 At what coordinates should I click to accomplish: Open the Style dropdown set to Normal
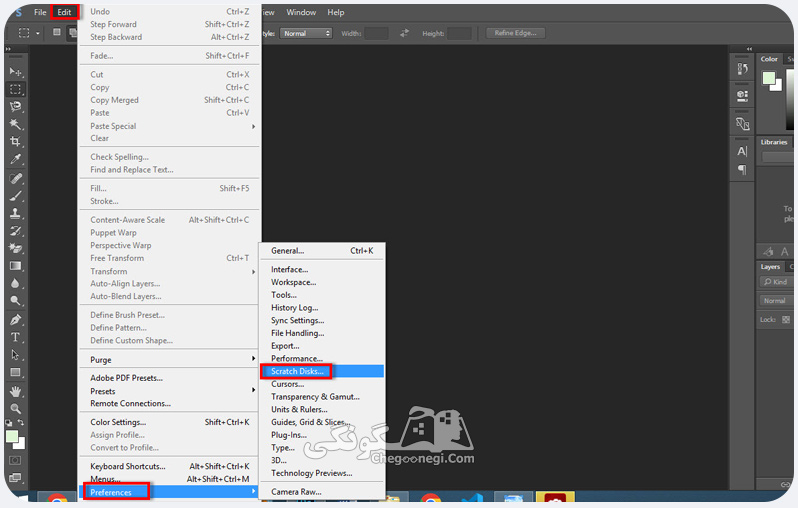306,33
